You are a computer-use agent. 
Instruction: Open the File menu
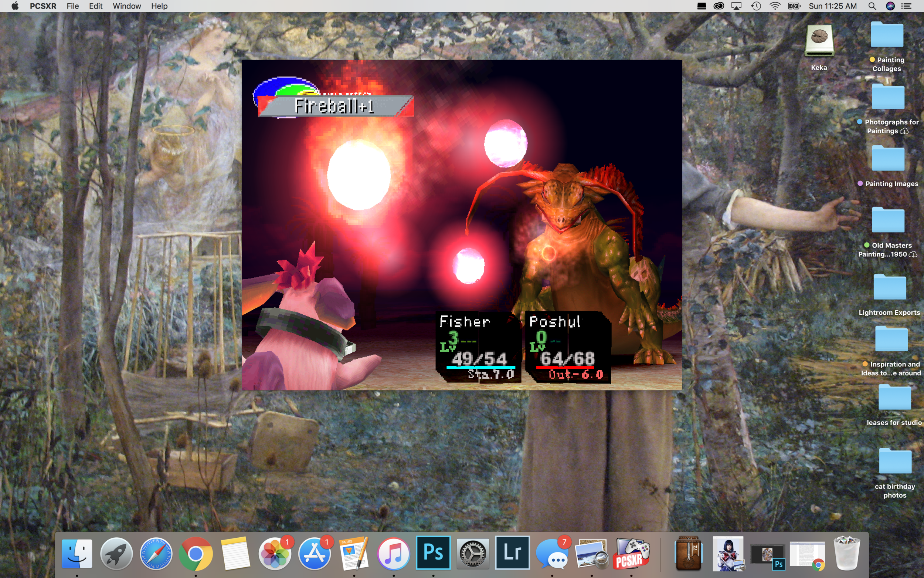pyautogui.click(x=72, y=6)
